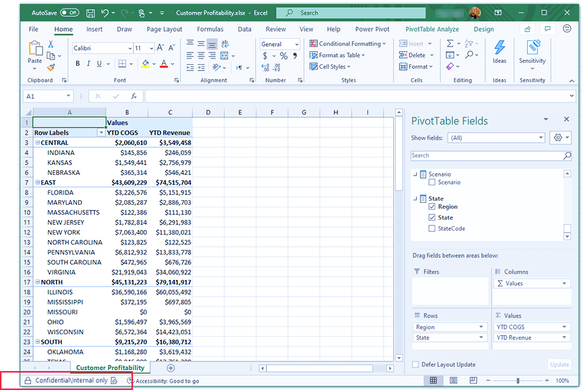The height and width of the screenshot is (392, 583).
Task: Click the Center align icon
Action: (201, 56)
